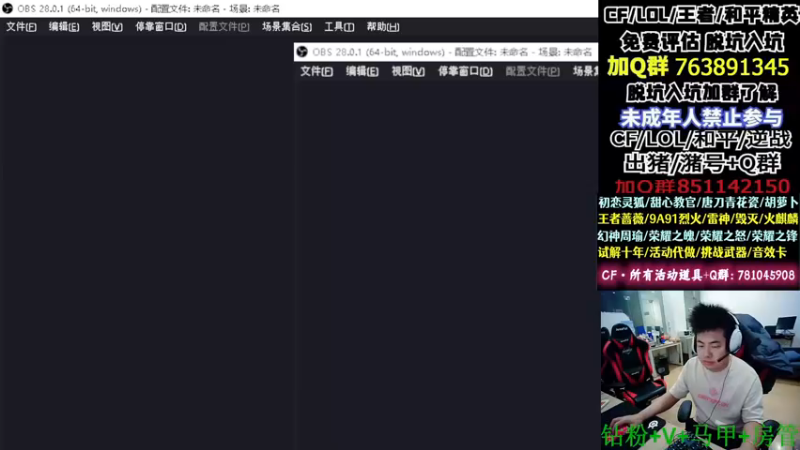
Task: Open the 视图(V) menu in outer OBS window
Action: coord(107,27)
